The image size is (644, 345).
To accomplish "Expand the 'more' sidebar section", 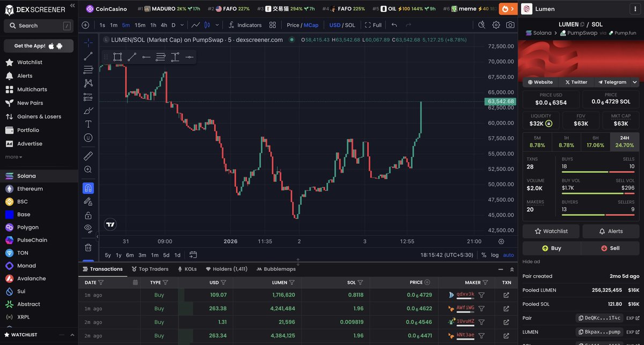I will pos(14,157).
